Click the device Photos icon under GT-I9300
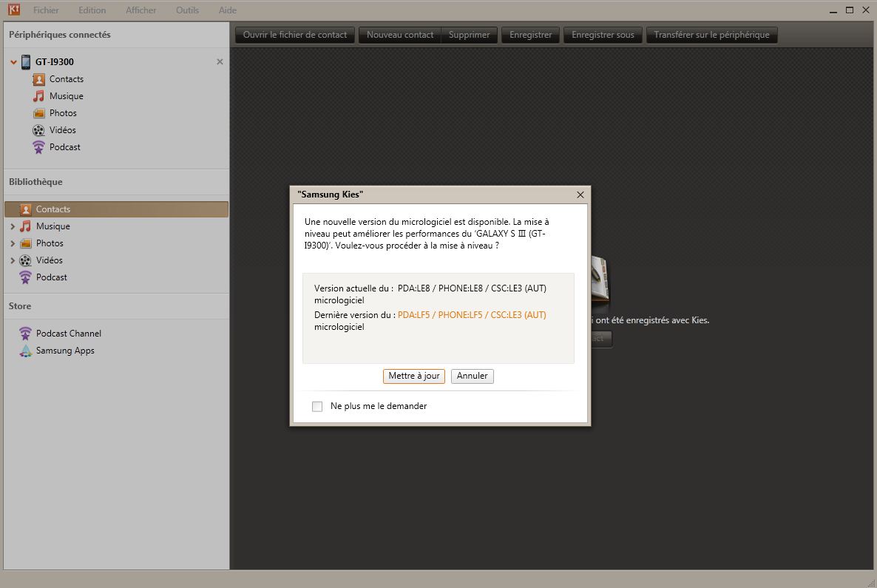The height and width of the screenshot is (588, 877). [38, 113]
